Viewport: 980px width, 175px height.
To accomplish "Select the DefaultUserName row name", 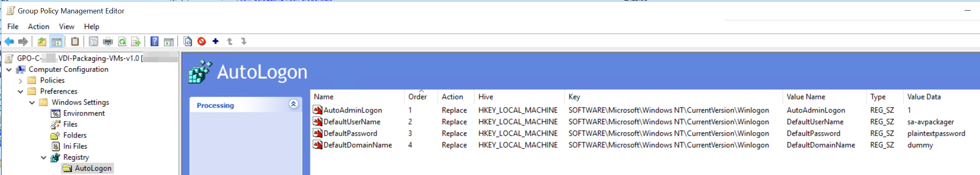I will click(352, 122).
